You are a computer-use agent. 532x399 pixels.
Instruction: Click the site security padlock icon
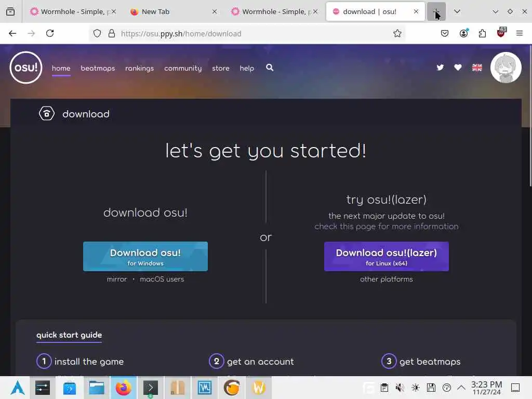[112, 33]
